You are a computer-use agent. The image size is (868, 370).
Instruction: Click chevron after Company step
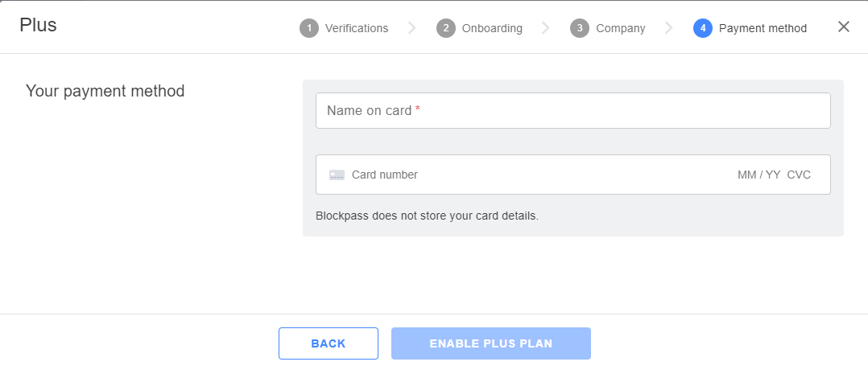(x=668, y=28)
